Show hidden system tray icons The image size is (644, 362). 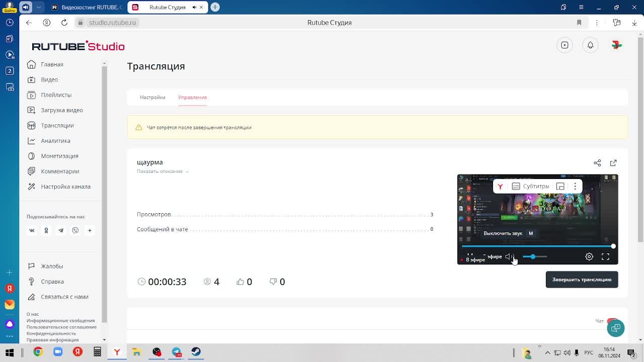point(548,352)
